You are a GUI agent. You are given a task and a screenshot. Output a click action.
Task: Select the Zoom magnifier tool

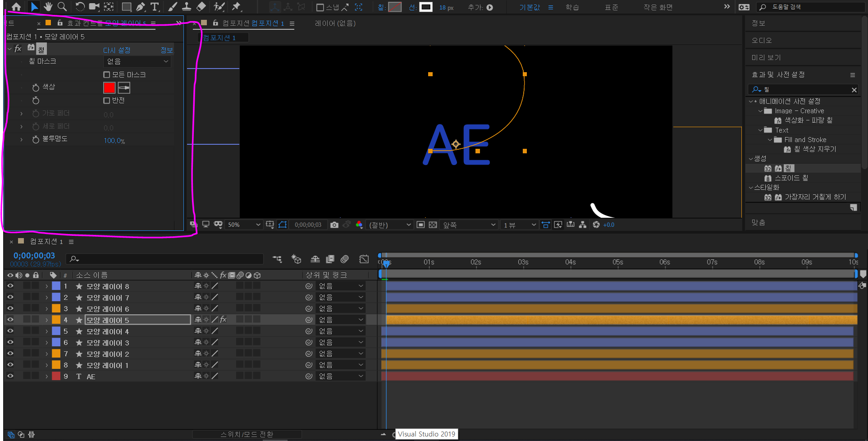(x=62, y=7)
